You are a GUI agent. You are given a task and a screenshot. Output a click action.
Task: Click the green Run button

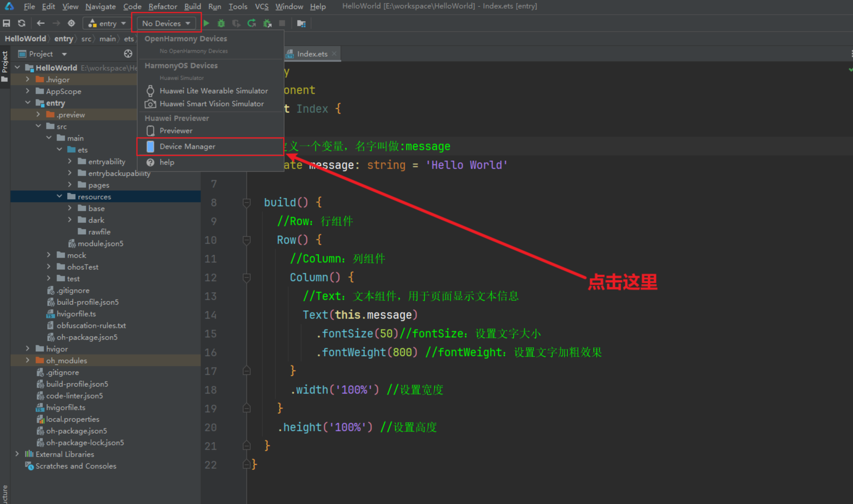click(206, 23)
